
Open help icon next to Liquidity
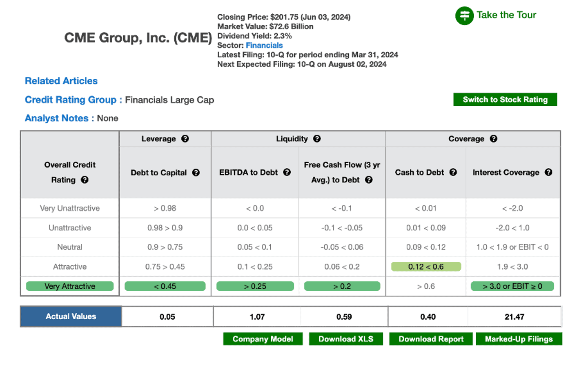coord(317,139)
